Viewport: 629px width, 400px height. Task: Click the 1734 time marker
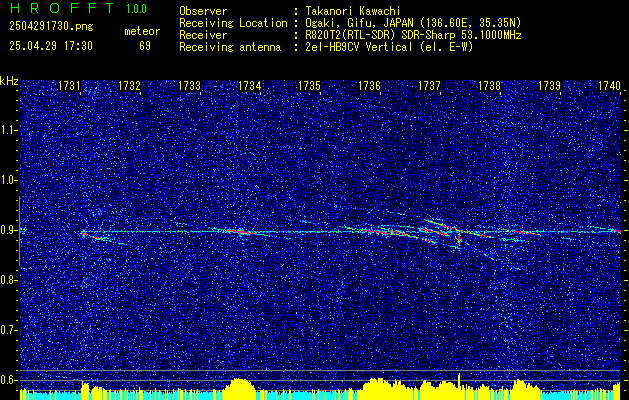(250, 86)
